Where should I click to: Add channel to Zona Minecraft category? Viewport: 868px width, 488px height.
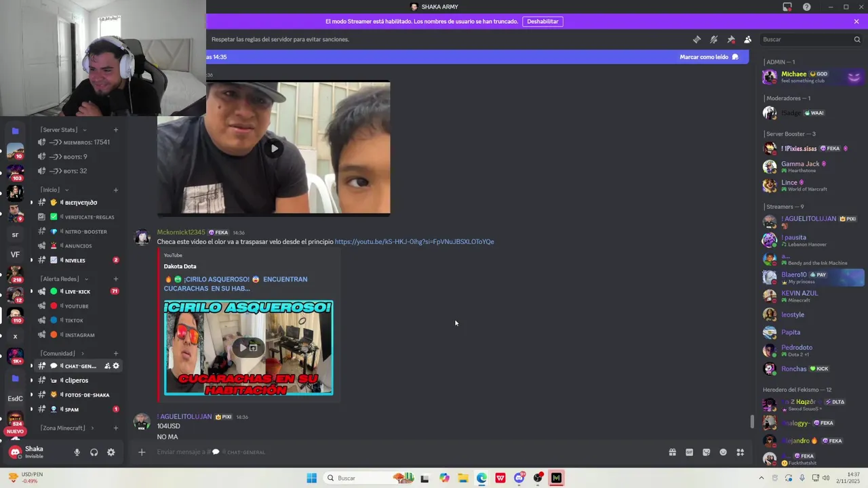[x=116, y=428]
